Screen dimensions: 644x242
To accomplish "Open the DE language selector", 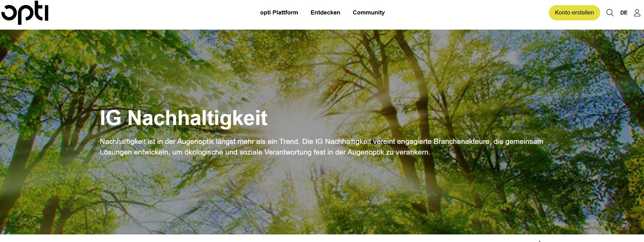I will 624,13.
